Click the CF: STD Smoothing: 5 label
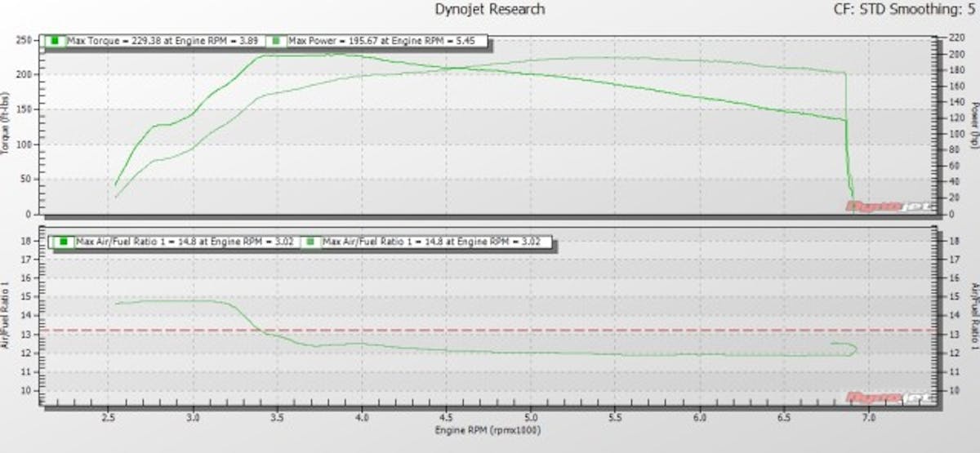 pyautogui.click(x=907, y=10)
